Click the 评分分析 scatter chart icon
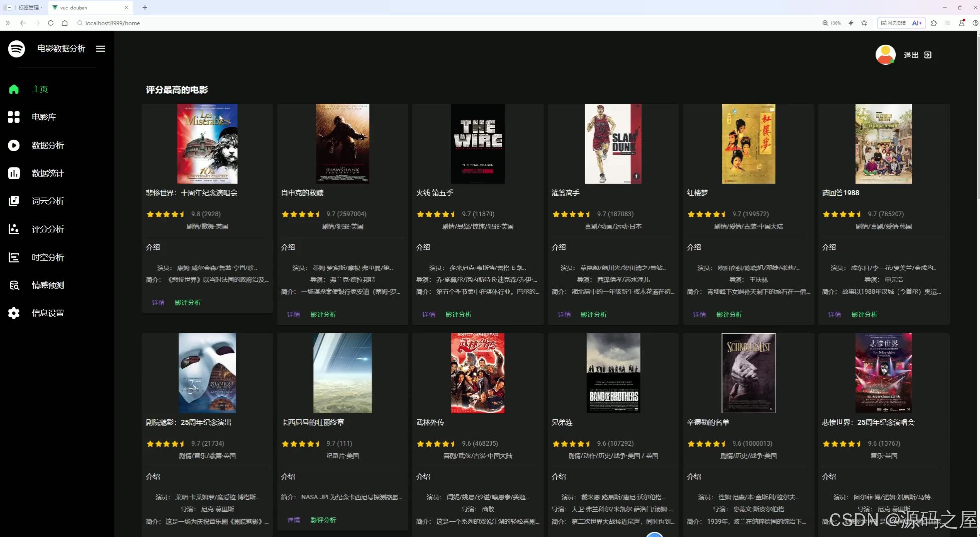Viewport: 980px width, 537px height. (x=14, y=229)
